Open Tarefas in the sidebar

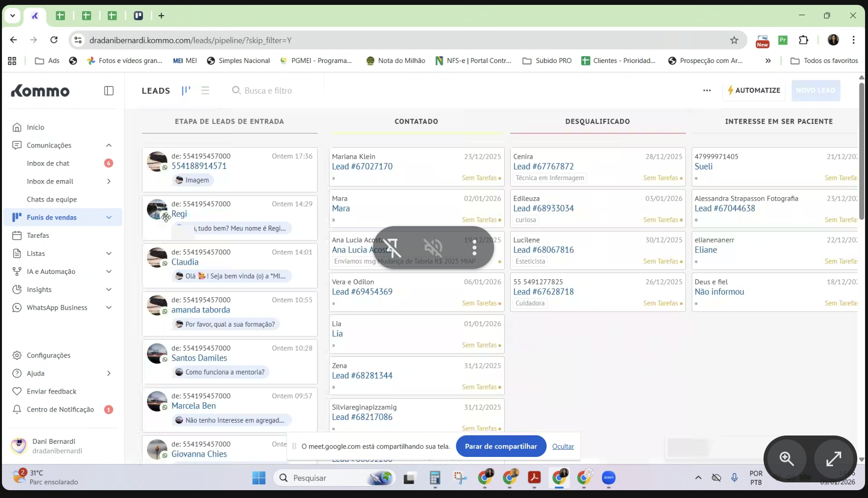[38, 235]
